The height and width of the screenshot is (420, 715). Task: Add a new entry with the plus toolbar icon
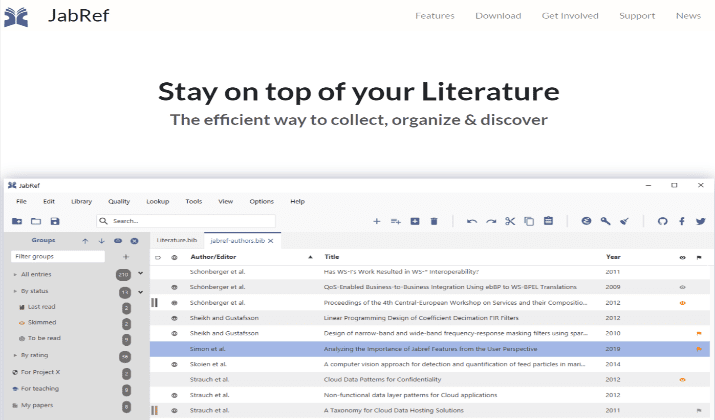(x=377, y=221)
